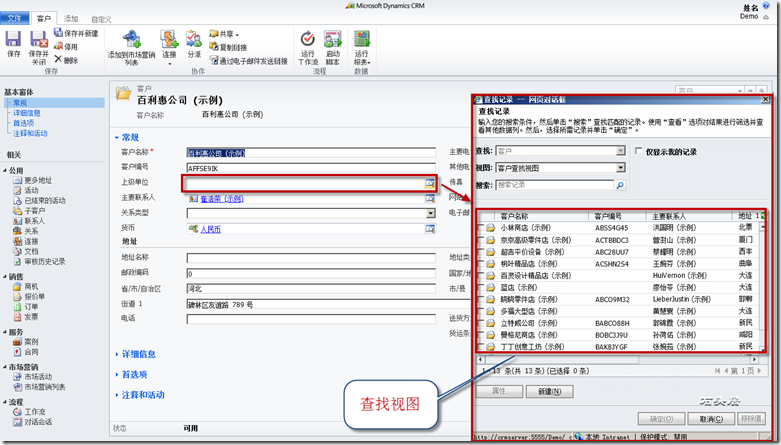Viewport: 781px width, 445px height.
Task: Click the 移除值 button in dialog
Action: pos(751,419)
